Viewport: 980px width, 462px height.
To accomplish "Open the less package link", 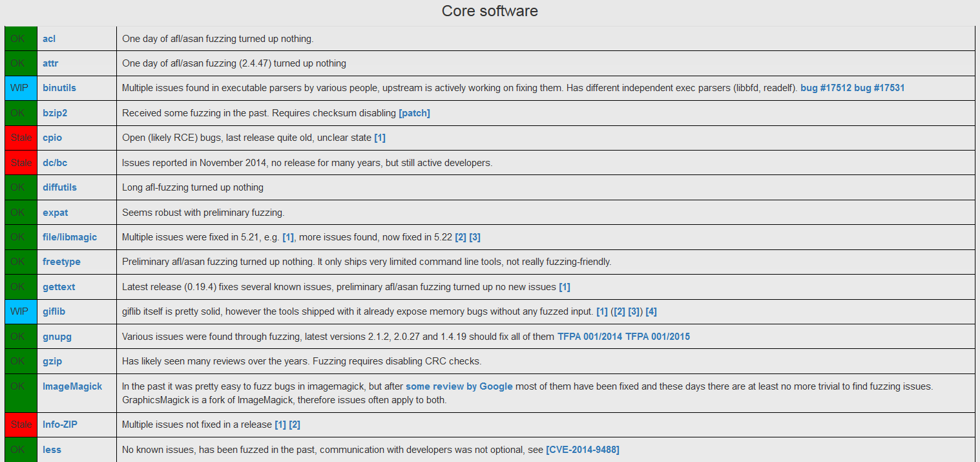I will pyautogui.click(x=52, y=450).
